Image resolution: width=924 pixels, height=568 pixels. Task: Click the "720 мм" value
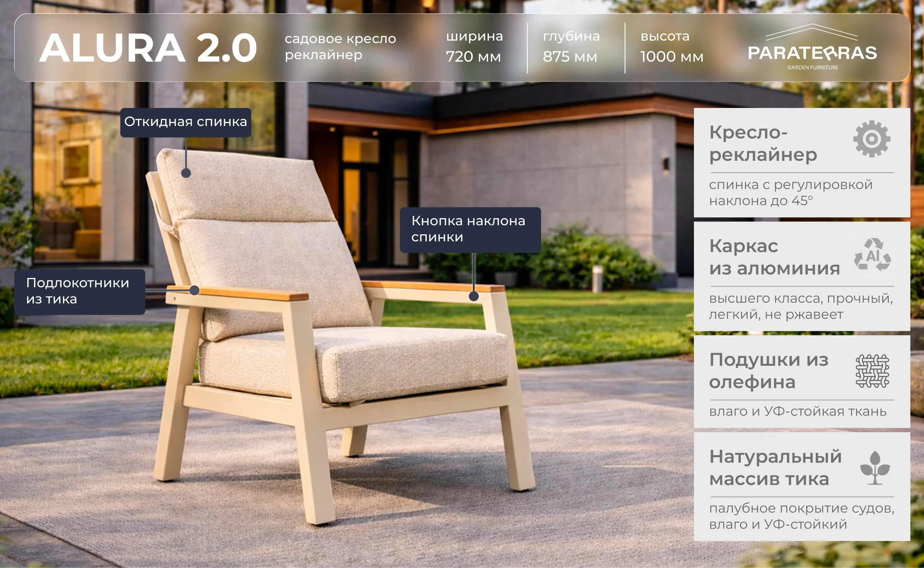pyautogui.click(x=473, y=57)
